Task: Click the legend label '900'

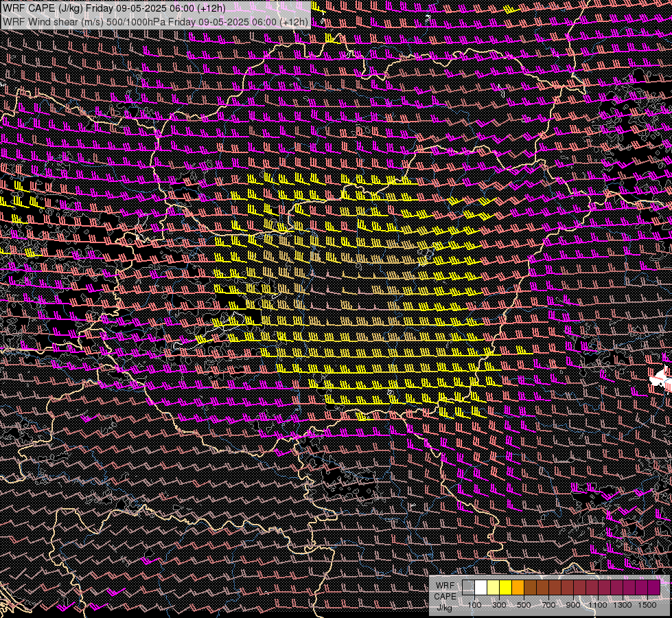Action: [573, 605]
